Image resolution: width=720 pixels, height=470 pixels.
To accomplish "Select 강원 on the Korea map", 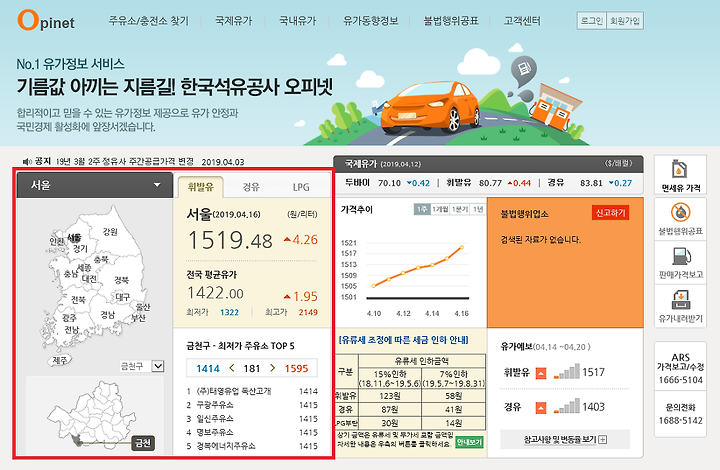I will pyautogui.click(x=110, y=232).
